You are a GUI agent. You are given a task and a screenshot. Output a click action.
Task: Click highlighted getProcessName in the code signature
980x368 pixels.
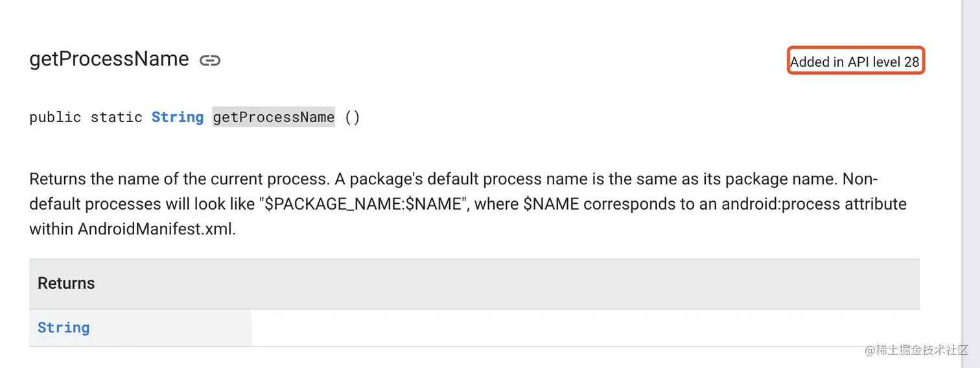[x=274, y=117]
